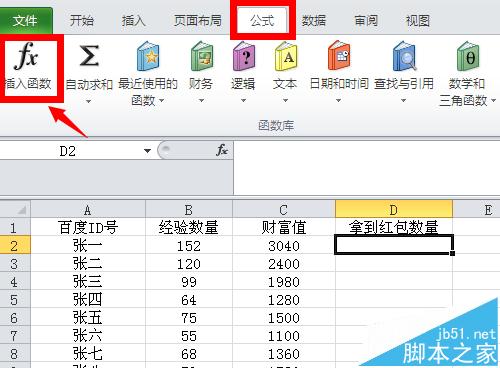This screenshot has width=500, height=368.
Task: Select the cell with value 152
Action: click(x=189, y=246)
